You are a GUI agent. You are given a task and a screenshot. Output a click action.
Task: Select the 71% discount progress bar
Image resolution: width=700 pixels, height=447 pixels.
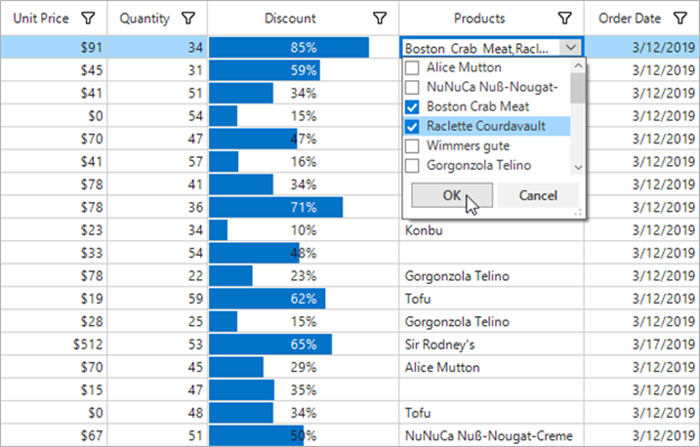coord(276,207)
